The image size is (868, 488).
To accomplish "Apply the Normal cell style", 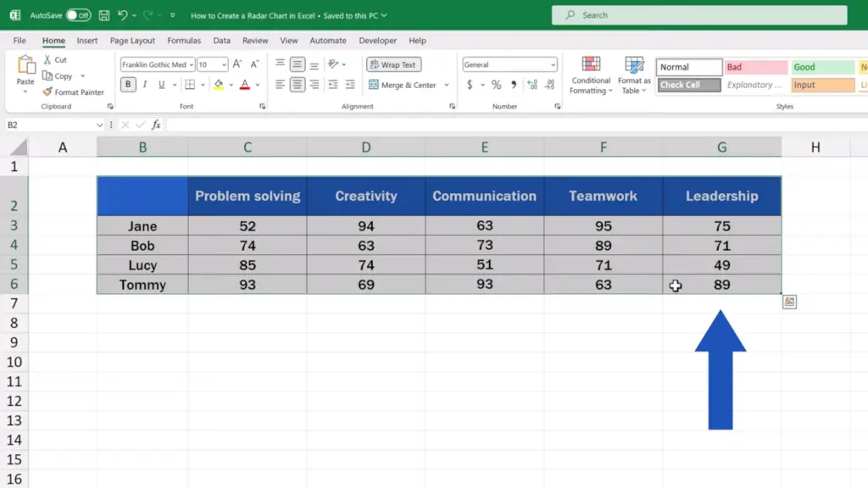I will [689, 67].
